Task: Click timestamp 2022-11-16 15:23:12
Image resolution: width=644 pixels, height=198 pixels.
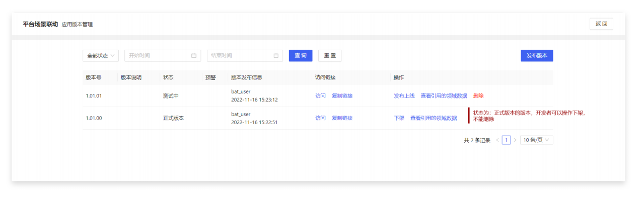Action: tap(254, 100)
